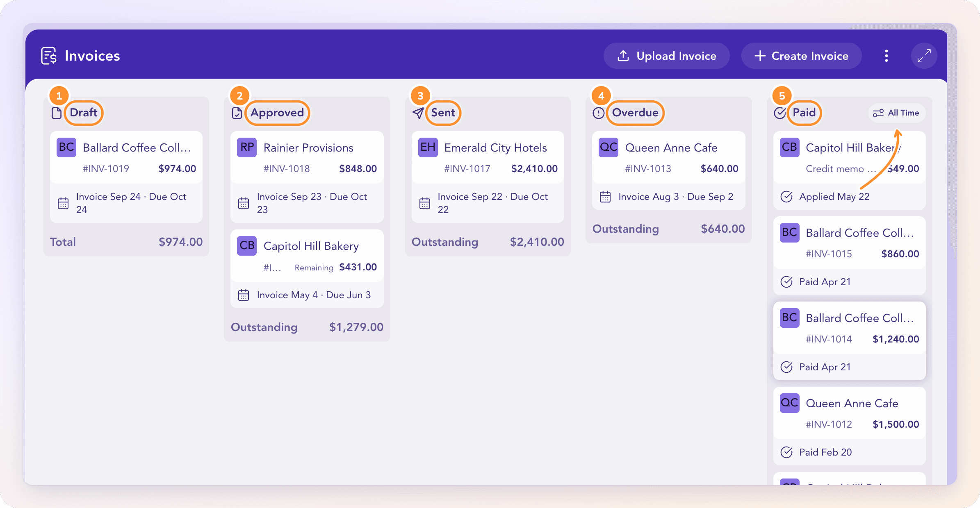Click the Draft column file icon
980x508 pixels.
[57, 113]
